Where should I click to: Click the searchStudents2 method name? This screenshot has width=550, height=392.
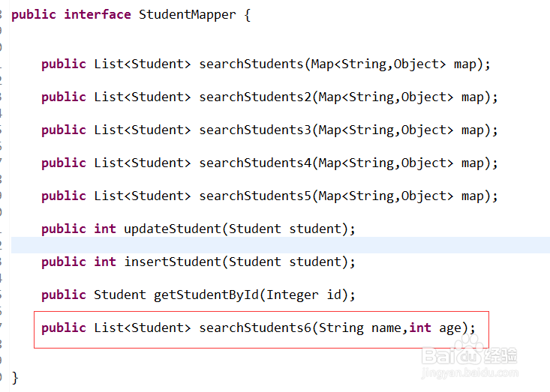point(255,97)
